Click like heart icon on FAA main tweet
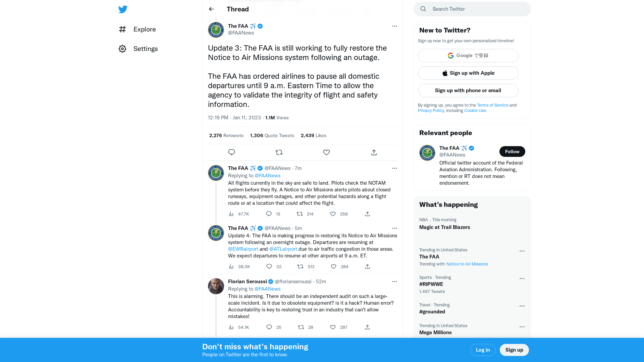644x362 pixels. point(326,152)
